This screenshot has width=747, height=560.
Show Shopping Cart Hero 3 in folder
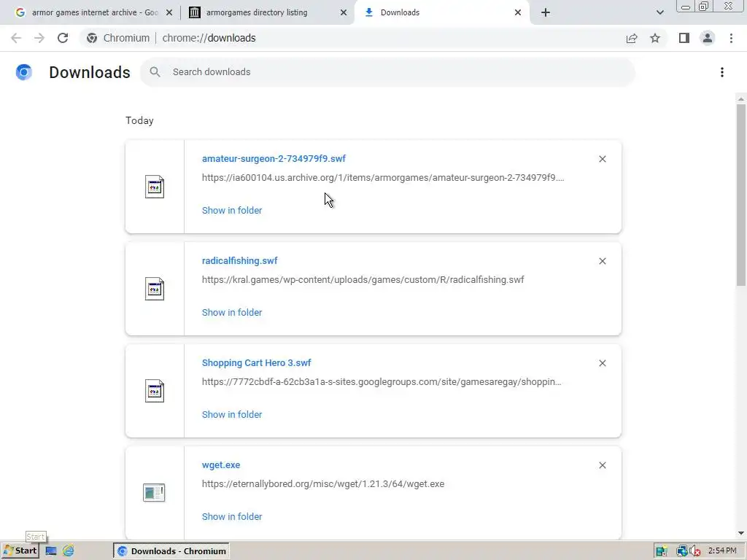pos(232,415)
